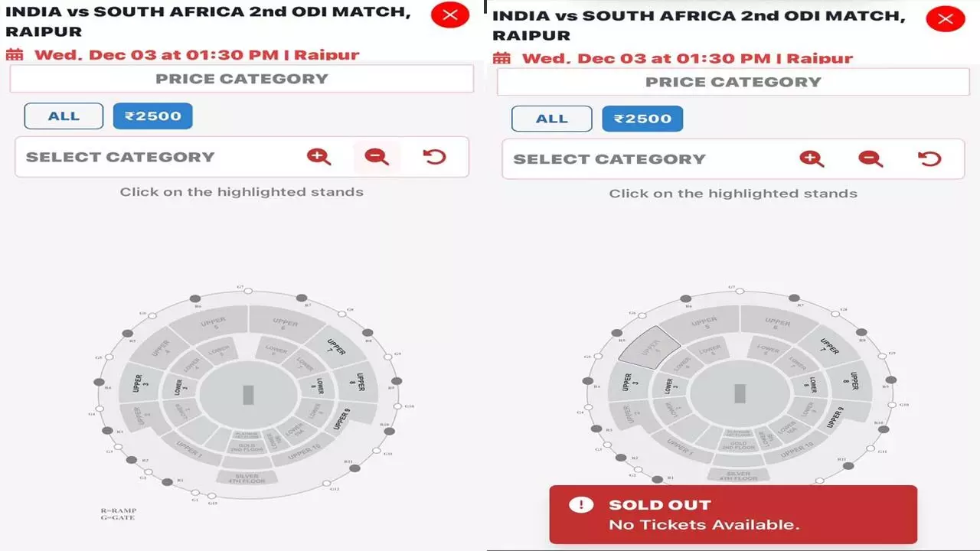Open PRICE CATEGORY header in left panel
980x551 pixels.
(242, 79)
